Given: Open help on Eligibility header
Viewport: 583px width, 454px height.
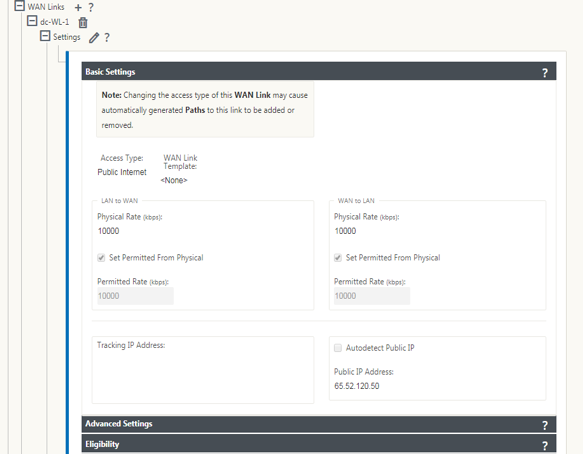Looking at the screenshot, I should click(x=545, y=445).
